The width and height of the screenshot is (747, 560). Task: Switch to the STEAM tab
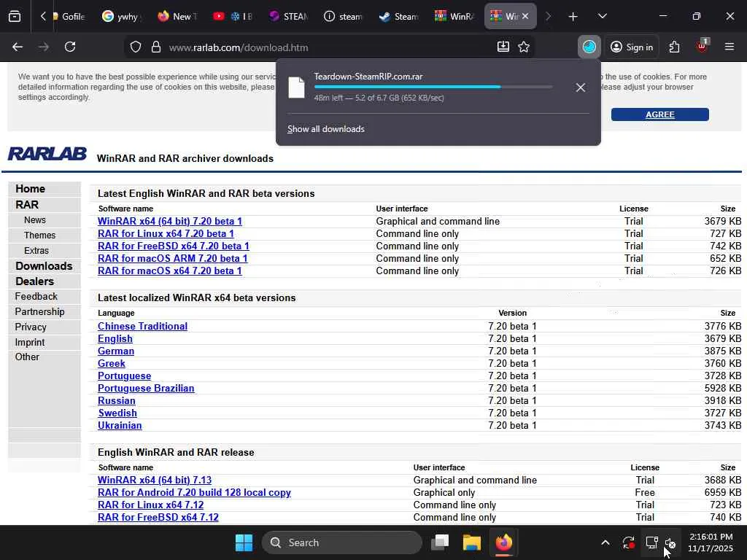[x=289, y=17]
